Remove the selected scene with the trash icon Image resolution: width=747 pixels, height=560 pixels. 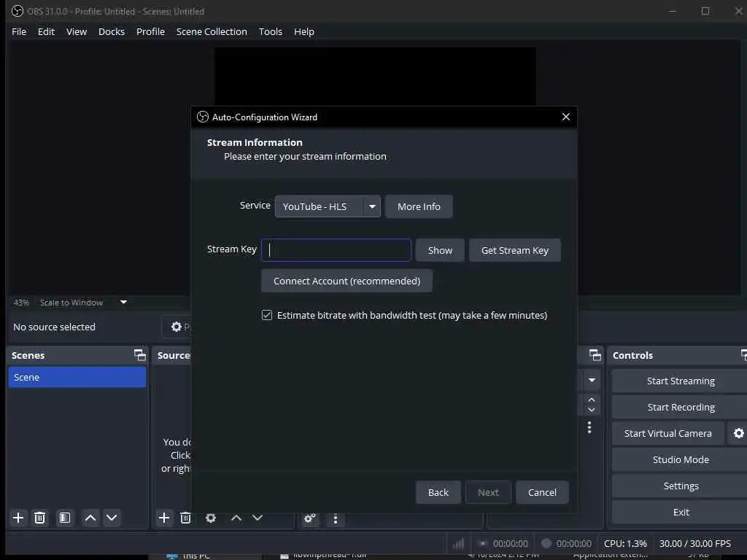[x=40, y=518]
